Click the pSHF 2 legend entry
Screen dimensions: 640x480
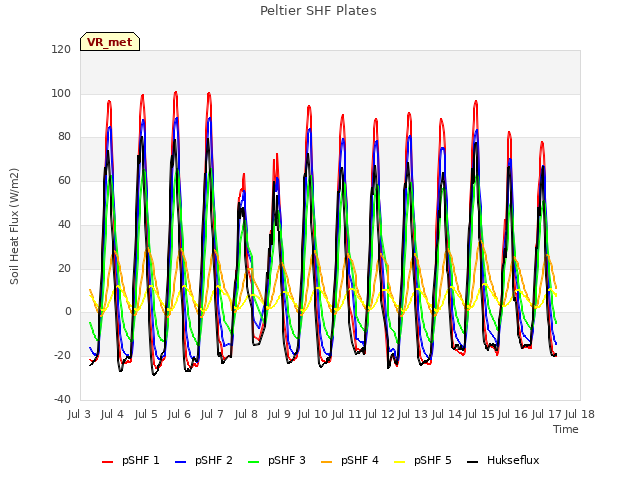point(204,460)
